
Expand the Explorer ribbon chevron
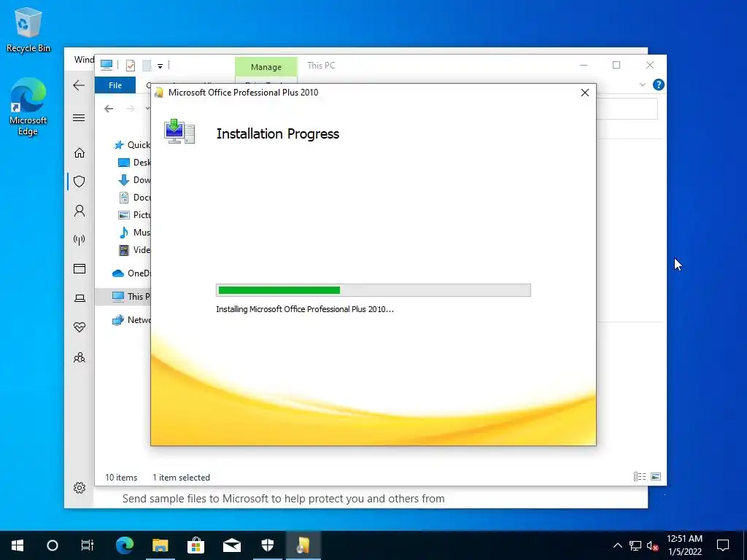pyautogui.click(x=642, y=85)
